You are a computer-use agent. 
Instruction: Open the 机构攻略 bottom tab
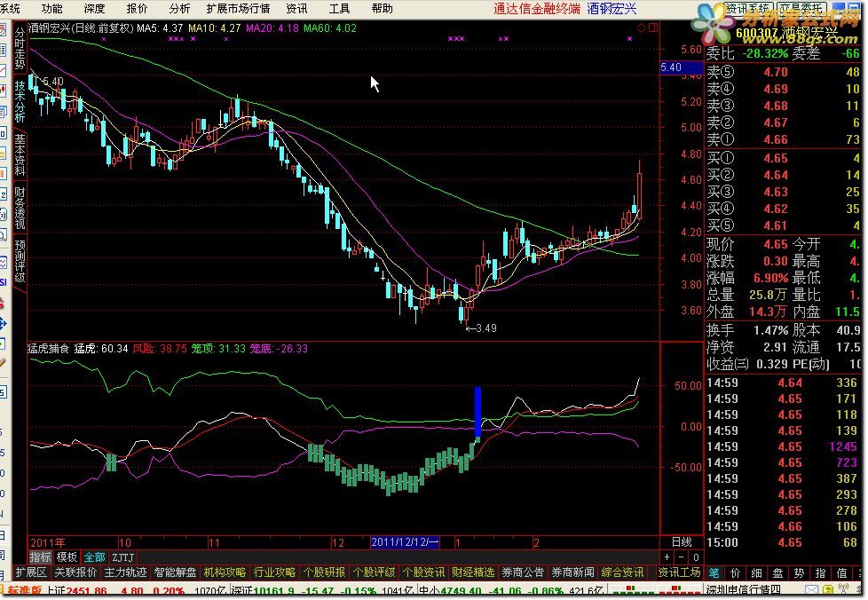(225, 572)
